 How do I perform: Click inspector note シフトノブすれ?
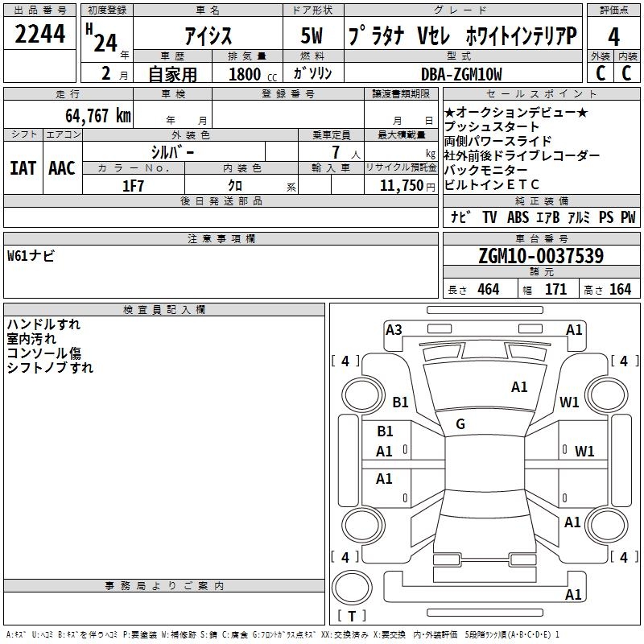click(x=50, y=368)
